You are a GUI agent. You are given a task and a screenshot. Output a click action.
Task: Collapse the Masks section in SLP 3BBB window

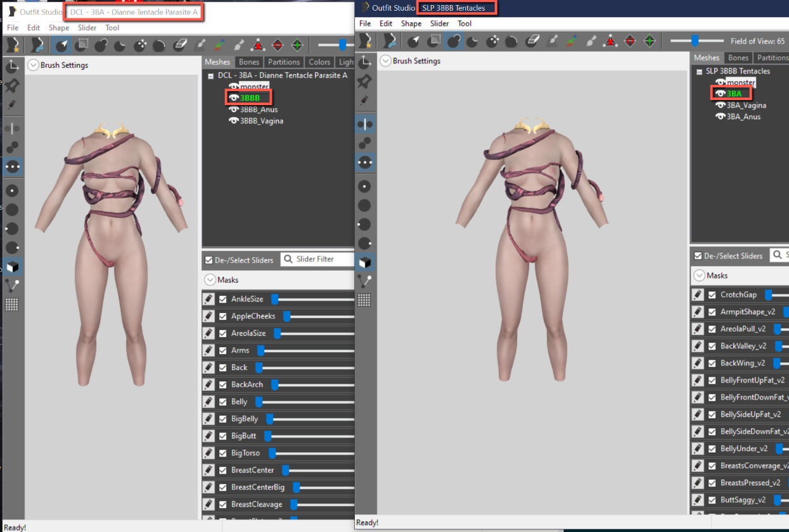coord(699,275)
